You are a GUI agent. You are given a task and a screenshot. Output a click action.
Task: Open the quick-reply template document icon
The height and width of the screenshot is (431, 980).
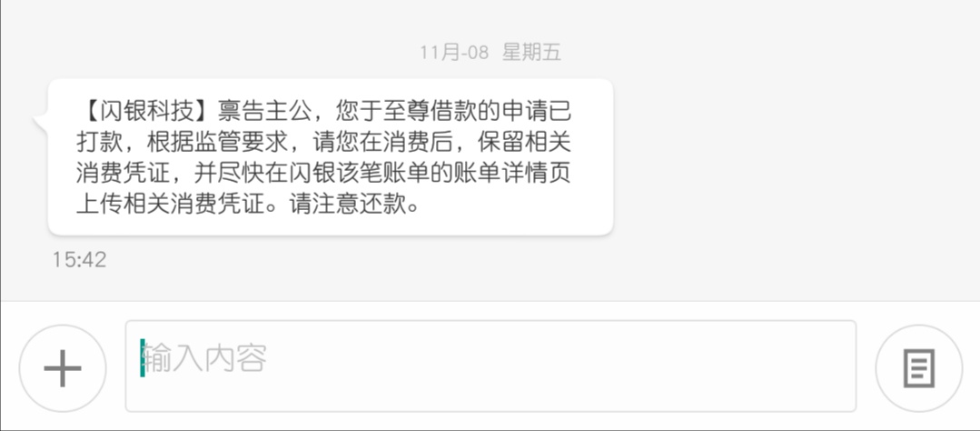tap(919, 368)
